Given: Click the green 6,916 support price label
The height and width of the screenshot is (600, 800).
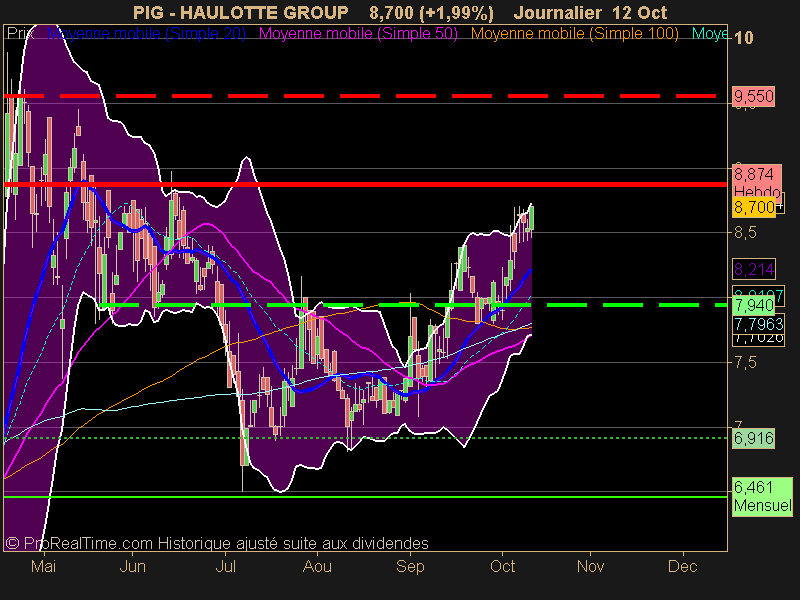Looking at the screenshot, I should coord(753,438).
